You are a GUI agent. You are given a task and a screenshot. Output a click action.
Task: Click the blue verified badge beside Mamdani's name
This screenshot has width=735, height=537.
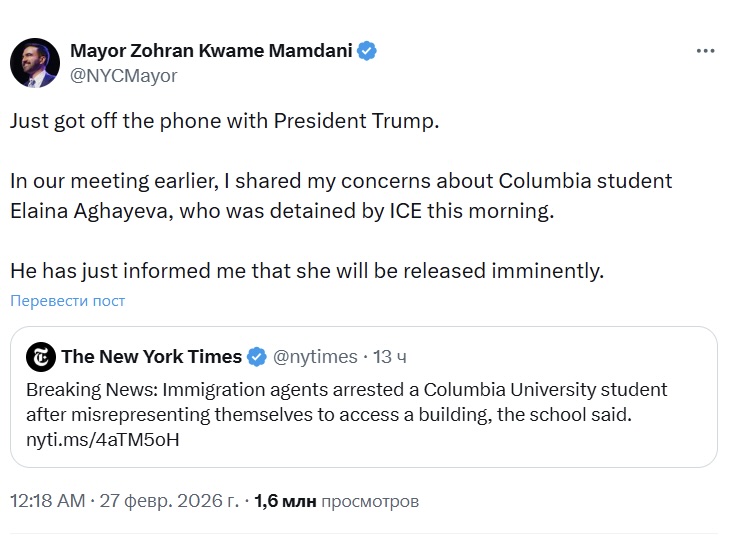tap(367, 51)
